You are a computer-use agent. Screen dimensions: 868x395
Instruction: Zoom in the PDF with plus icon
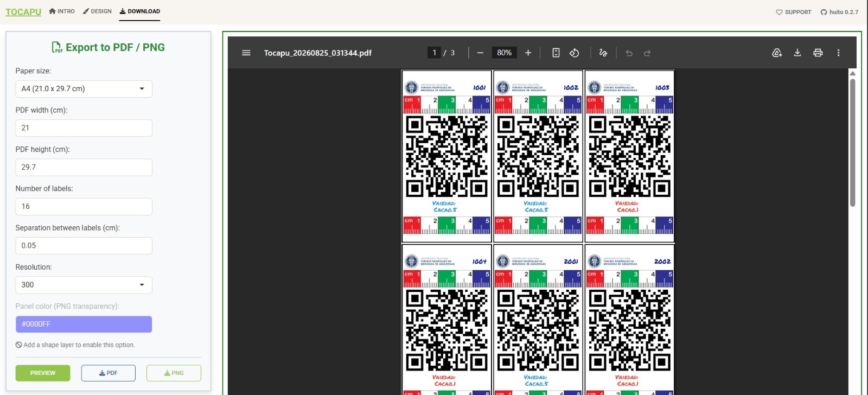coord(528,53)
